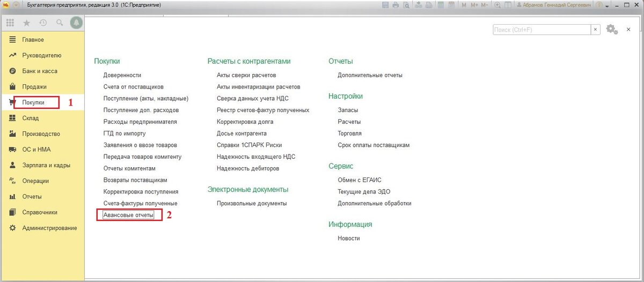Open Передача товаров комитенту
644x282 pixels.
(x=142, y=157)
